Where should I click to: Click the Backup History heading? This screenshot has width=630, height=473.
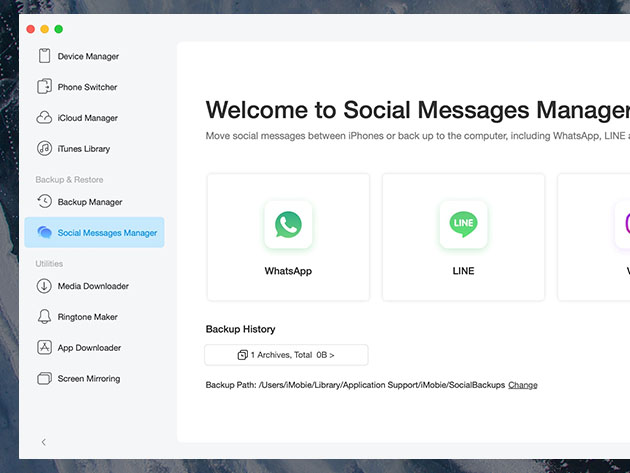pos(240,329)
